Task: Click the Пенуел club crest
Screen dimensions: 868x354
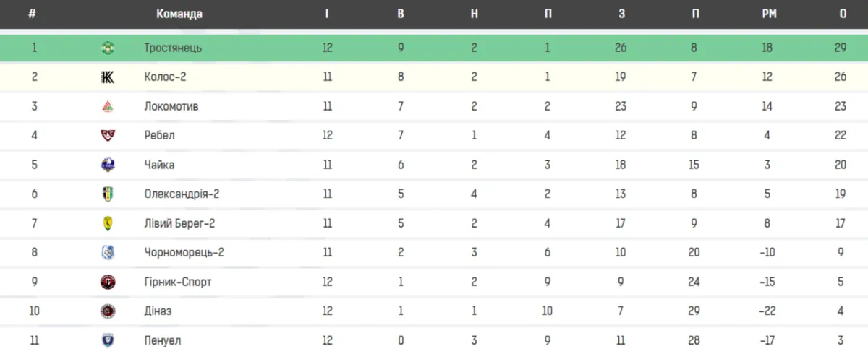Action: (x=108, y=340)
